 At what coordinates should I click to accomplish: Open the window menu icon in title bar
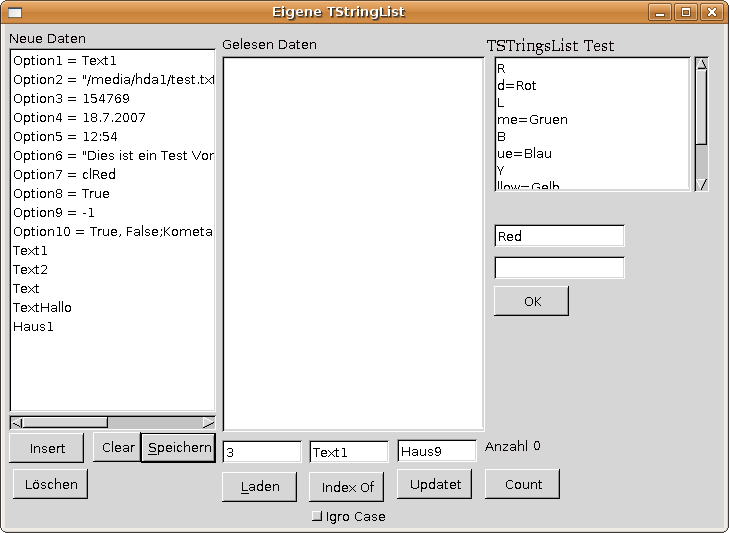tap(15, 12)
